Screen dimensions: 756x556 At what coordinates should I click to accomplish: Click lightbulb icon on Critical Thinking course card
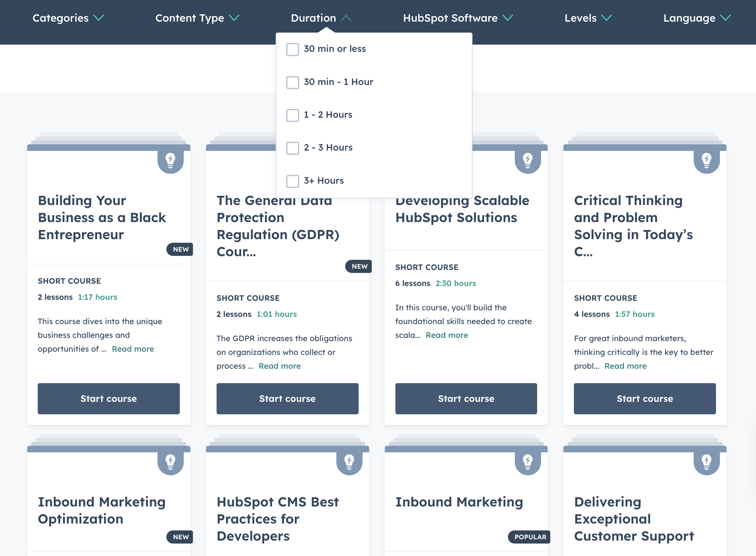point(706,160)
